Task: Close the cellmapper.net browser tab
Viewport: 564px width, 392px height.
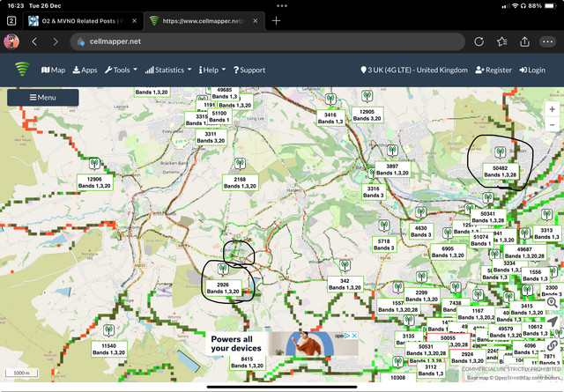Action: tap(255, 21)
